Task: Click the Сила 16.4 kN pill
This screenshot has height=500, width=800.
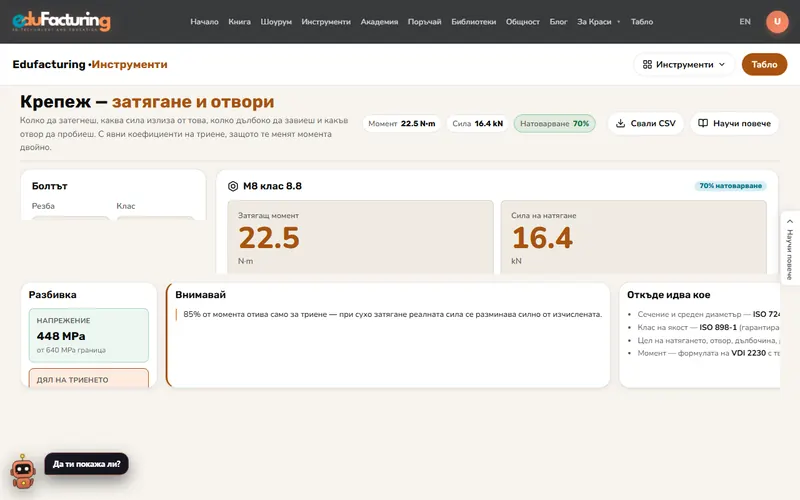Action: (478, 123)
